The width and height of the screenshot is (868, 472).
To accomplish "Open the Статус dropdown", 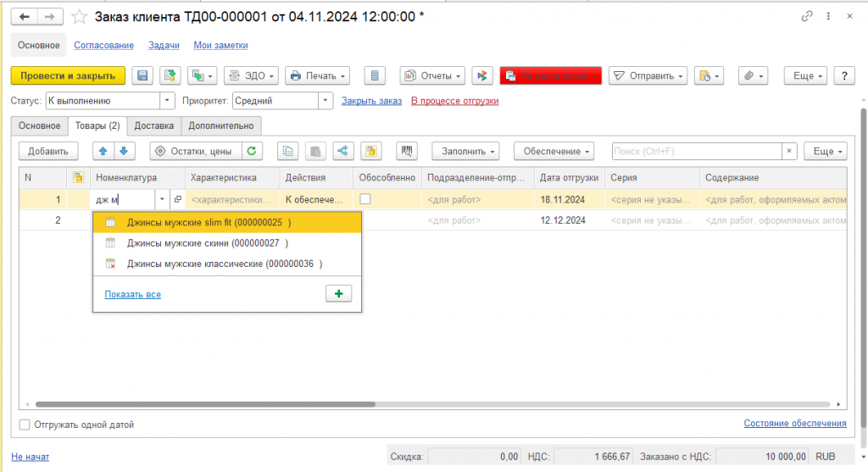I will (167, 101).
